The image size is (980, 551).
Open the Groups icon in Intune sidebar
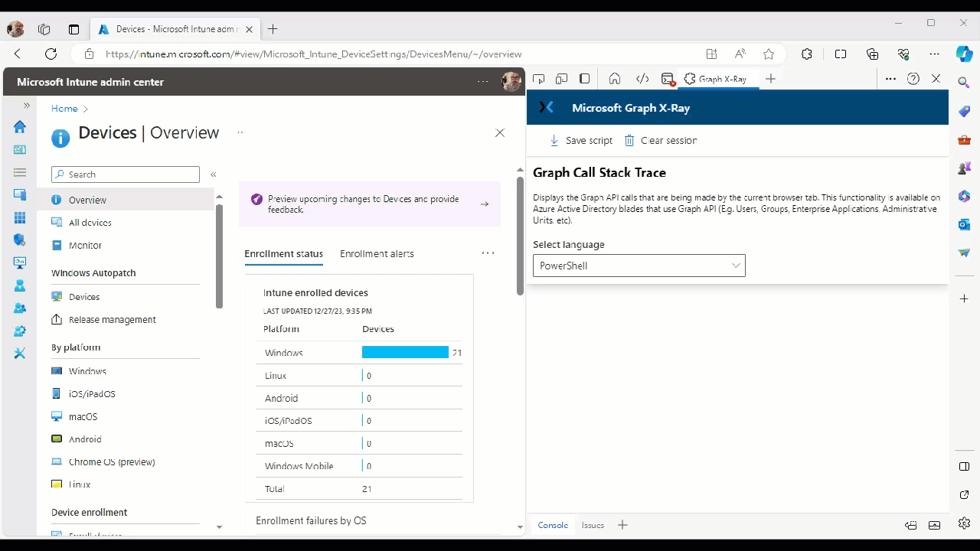pyautogui.click(x=20, y=308)
